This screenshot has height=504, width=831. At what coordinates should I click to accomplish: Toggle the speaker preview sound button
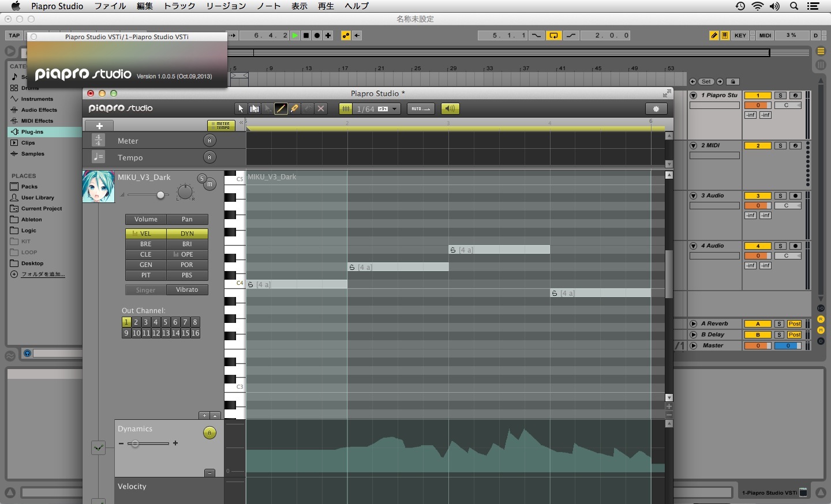[450, 108]
